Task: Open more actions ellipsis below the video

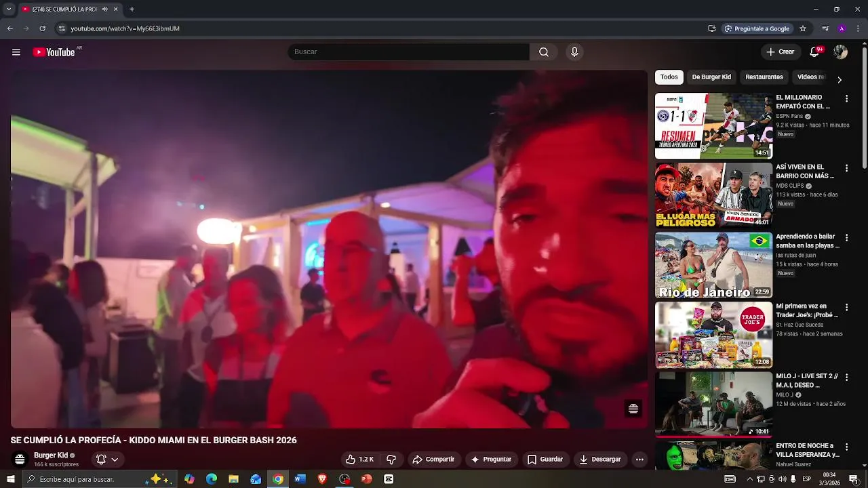Action: [639, 460]
